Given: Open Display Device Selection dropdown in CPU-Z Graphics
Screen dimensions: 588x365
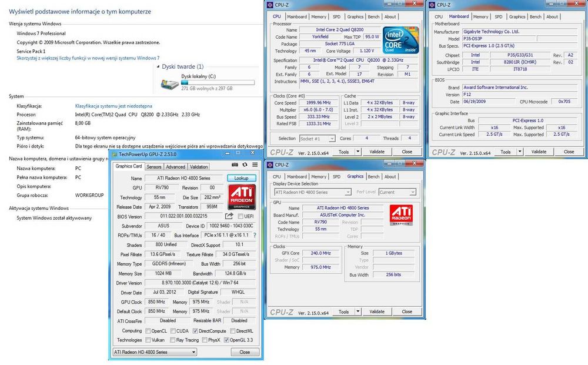Looking at the screenshot, I should coord(313,192).
